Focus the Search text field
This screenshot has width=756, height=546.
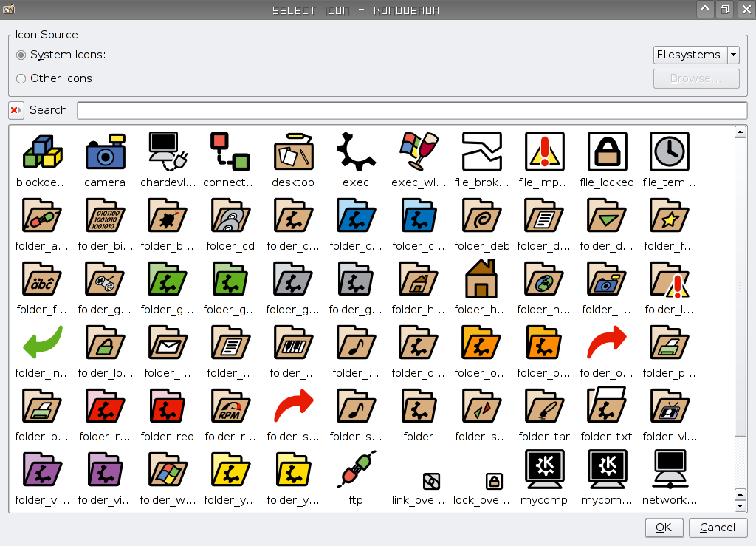[x=412, y=110]
